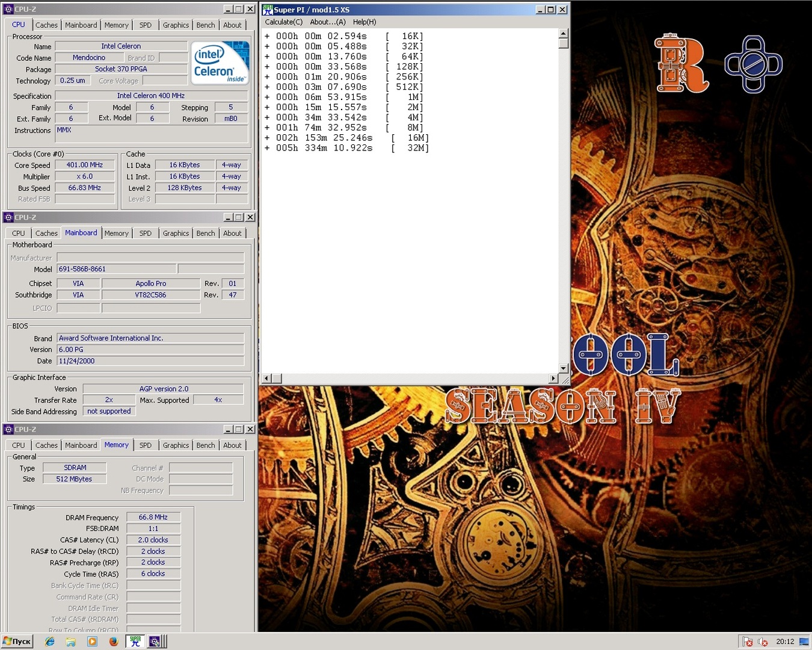The width and height of the screenshot is (812, 650).
Task: Select Bench tab in middle CPU-Z window
Action: click(x=206, y=234)
